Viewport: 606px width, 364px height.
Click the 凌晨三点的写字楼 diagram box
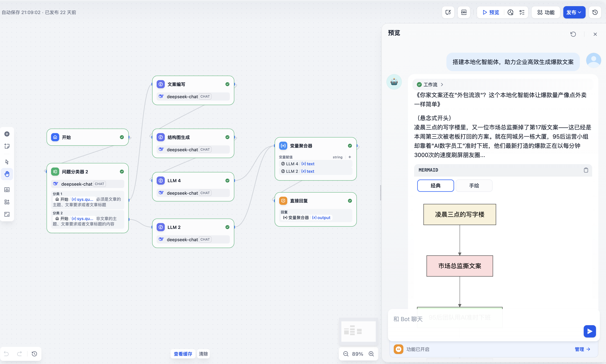(459, 214)
